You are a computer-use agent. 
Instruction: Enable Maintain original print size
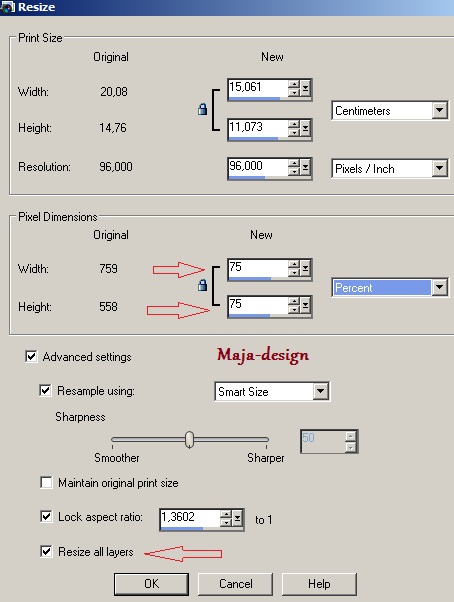(46, 482)
